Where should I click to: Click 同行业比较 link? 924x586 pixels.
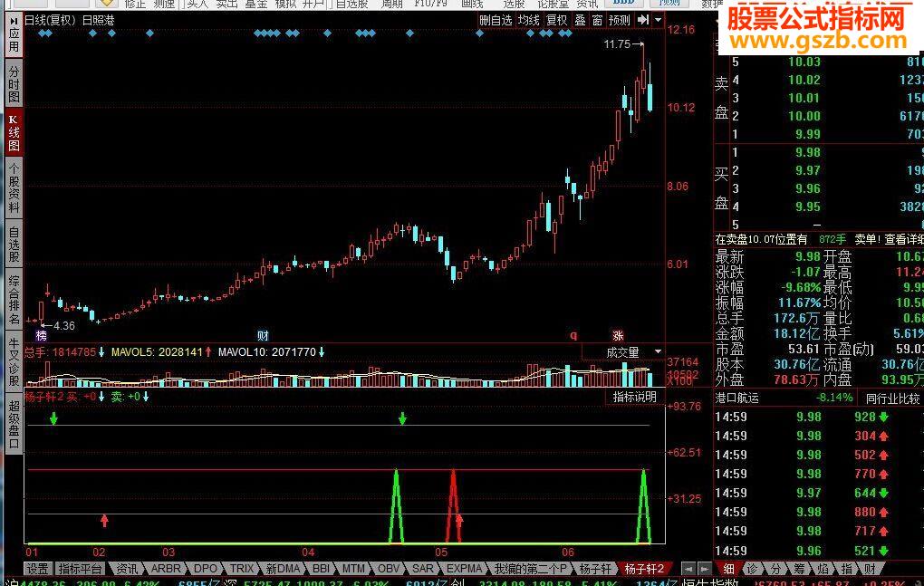tap(892, 399)
